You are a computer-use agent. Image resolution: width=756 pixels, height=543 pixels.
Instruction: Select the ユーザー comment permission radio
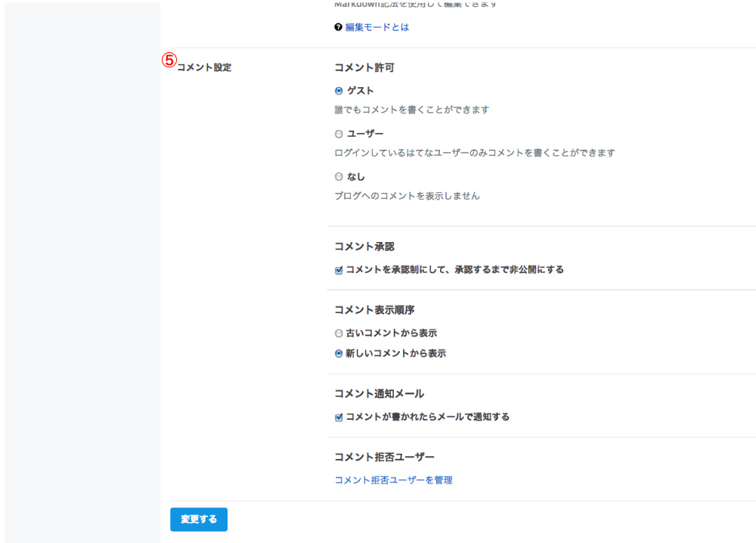(339, 134)
